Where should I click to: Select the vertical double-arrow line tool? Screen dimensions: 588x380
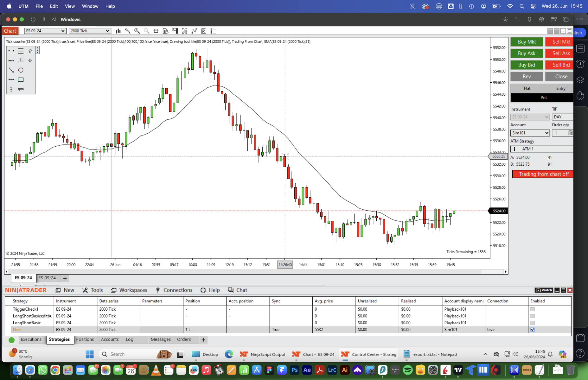pos(11,89)
